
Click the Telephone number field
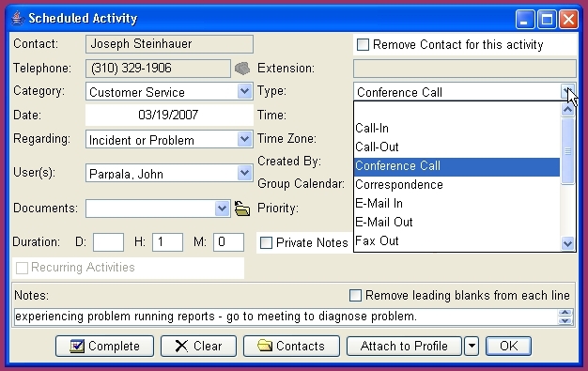(158, 69)
